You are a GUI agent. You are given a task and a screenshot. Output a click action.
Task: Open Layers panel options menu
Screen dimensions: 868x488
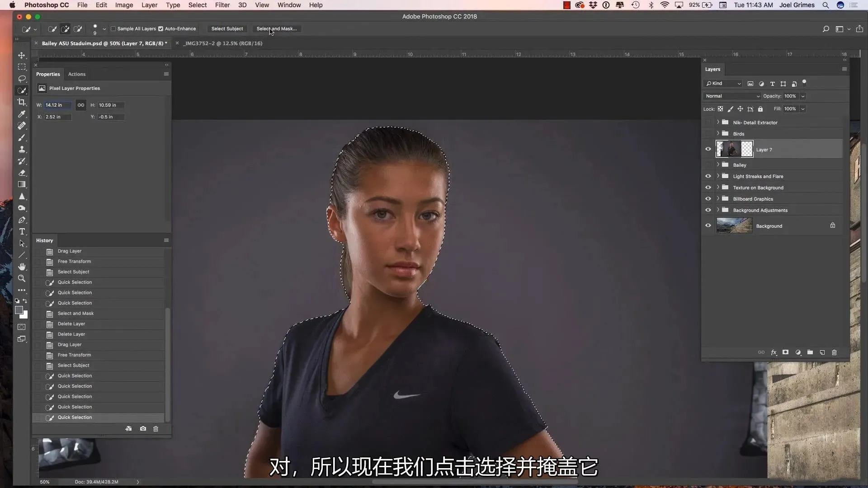[x=844, y=69]
